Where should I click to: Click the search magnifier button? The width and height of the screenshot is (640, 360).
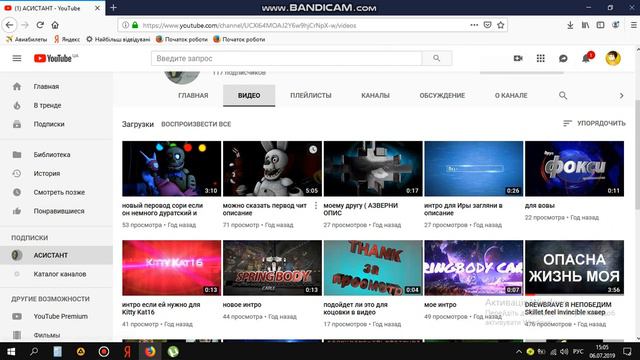click(x=437, y=58)
